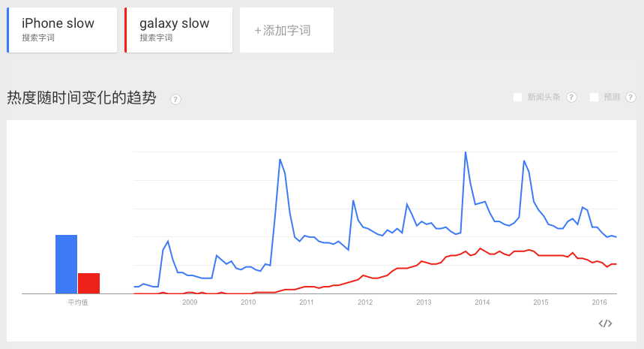Click the 热度随时间变化的趋势 heading
The height and width of the screenshot is (349, 644).
(82, 98)
